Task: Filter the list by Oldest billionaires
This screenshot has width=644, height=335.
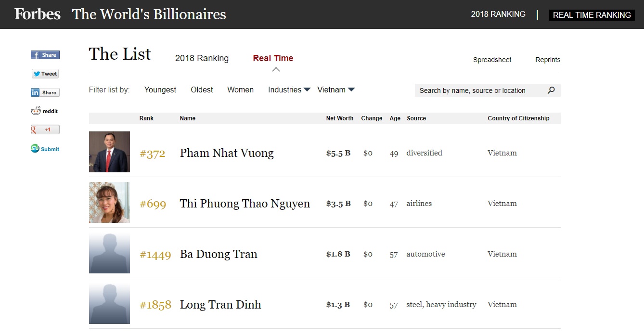Action: click(x=202, y=90)
